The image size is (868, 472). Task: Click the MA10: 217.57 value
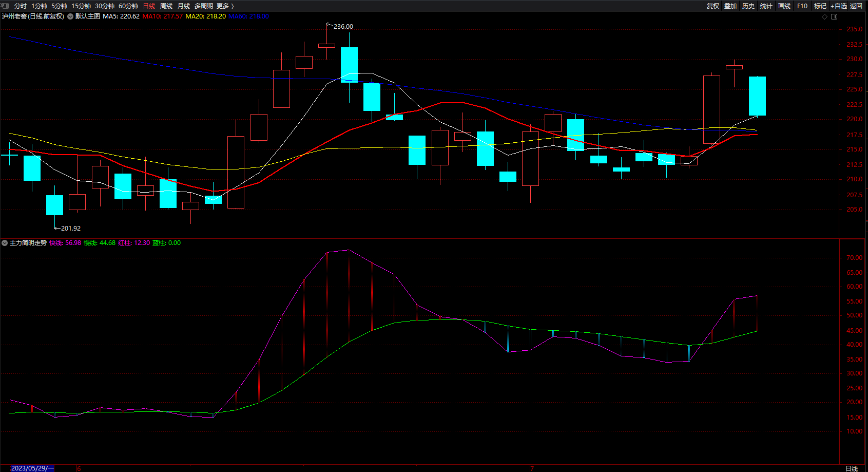[163, 16]
